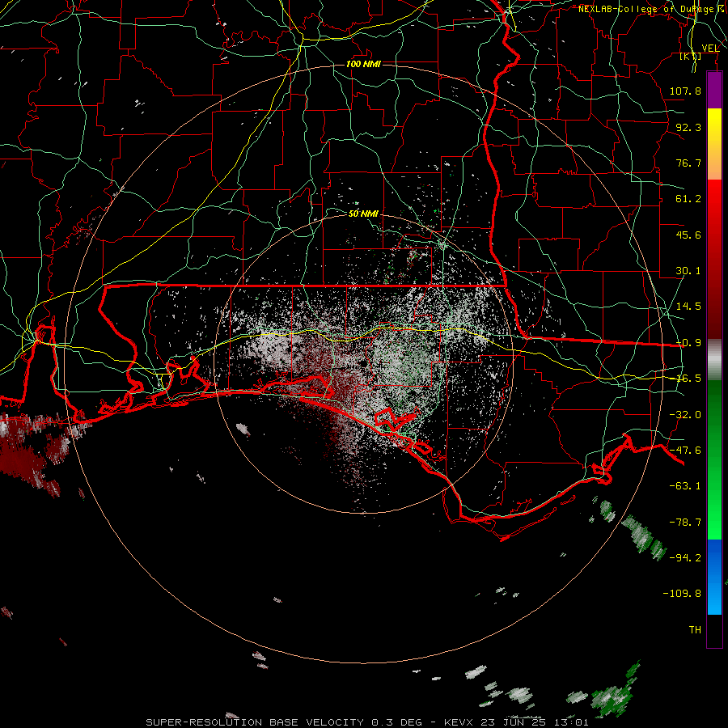The width and height of the screenshot is (728, 728).
Task: Click the '45.6' legend value
Action: [688, 235]
